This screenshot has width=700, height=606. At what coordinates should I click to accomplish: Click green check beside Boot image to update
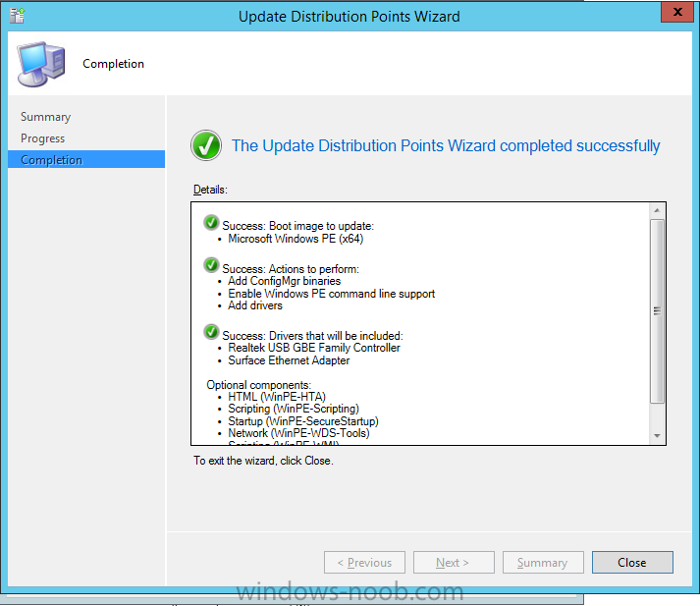point(211,222)
